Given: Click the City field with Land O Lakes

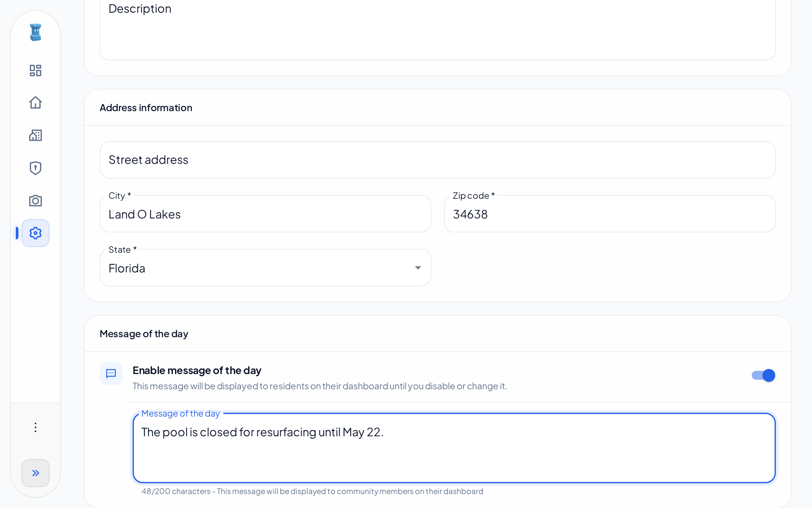Looking at the screenshot, I should [265, 214].
